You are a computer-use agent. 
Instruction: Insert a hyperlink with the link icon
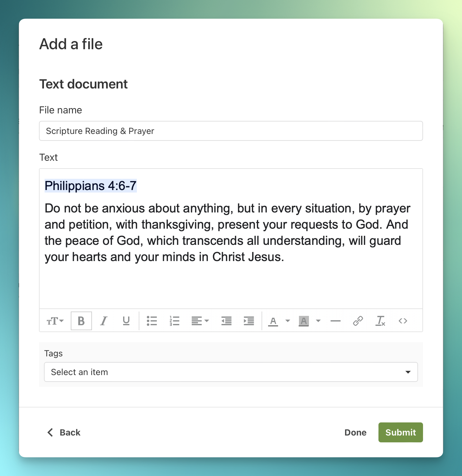358,321
